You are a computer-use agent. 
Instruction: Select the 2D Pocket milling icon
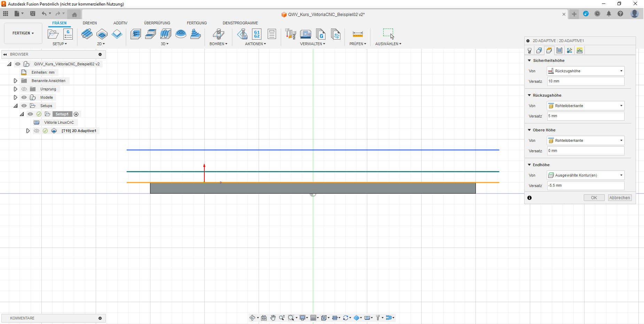pyautogui.click(x=102, y=34)
